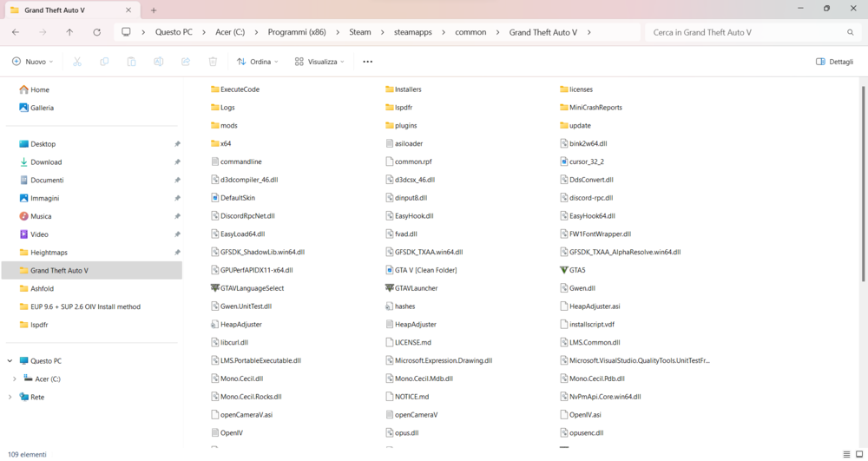This screenshot has width=868, height=461.
Task: Select the DefaultSkin file icon
Action: coord(214,198)
